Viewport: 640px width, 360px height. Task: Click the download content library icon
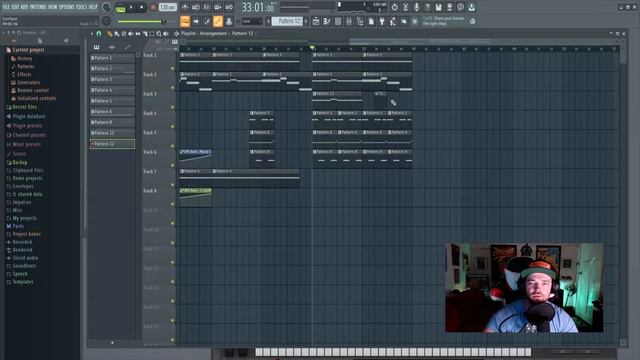tap(471, 7)
